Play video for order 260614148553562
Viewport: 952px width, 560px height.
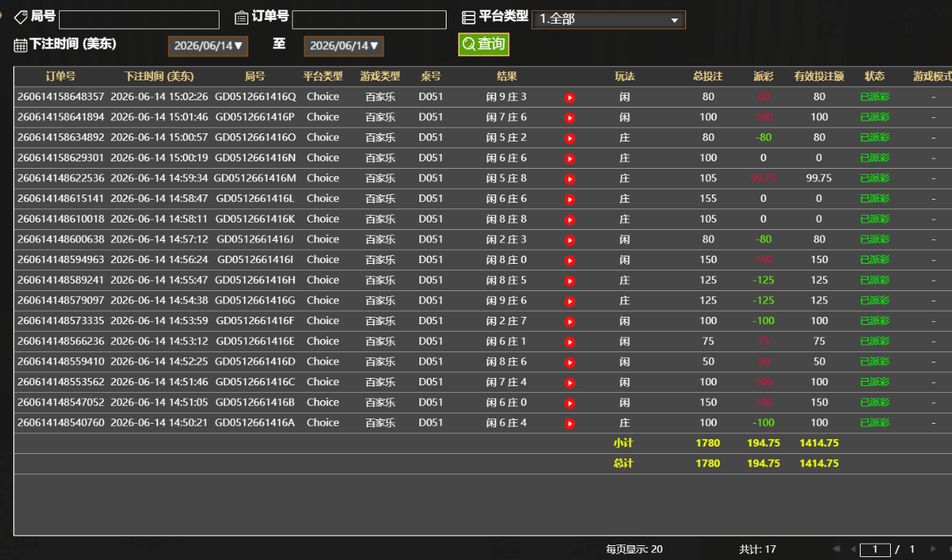coord(570,383)
